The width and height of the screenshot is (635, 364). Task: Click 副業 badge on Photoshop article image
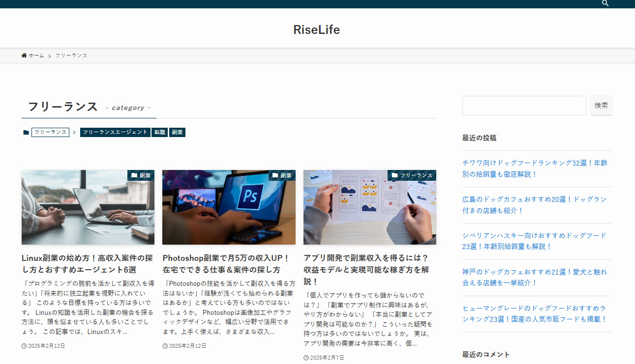coord(282,175)
